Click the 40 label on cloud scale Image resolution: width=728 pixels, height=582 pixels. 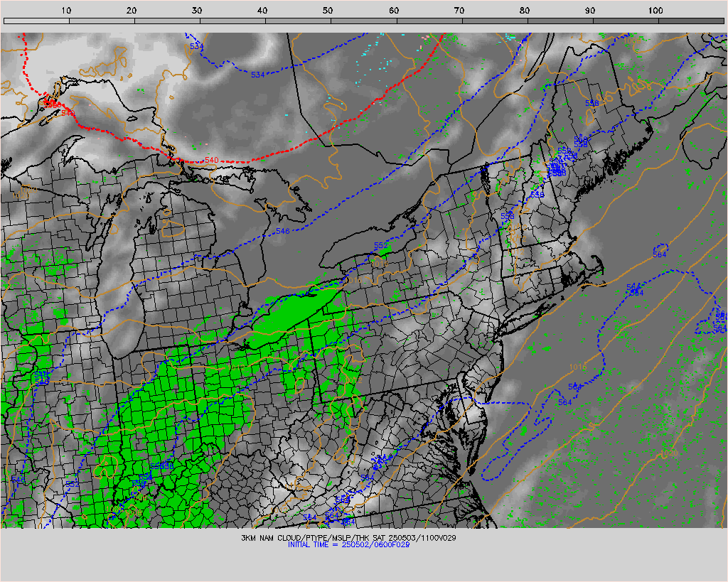click(263, 10)
